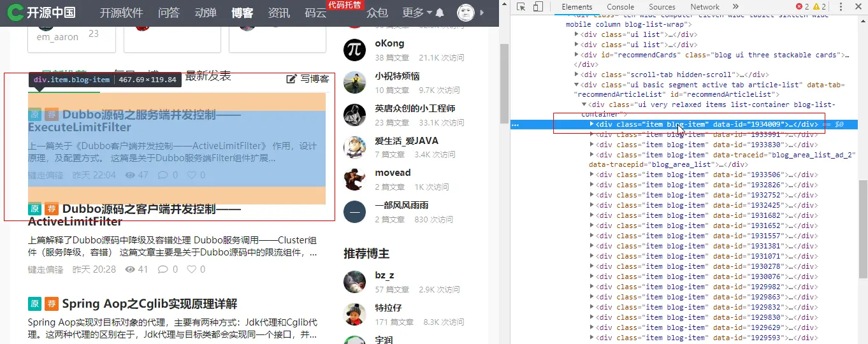Click the 键走偏锋 author on Dubbo客户端 post

coord(46,269)
